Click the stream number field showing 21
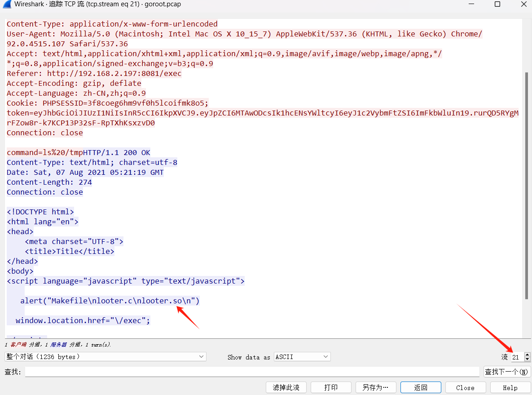Viewport: 532px width, 395px height. click(x=518, y=357)
